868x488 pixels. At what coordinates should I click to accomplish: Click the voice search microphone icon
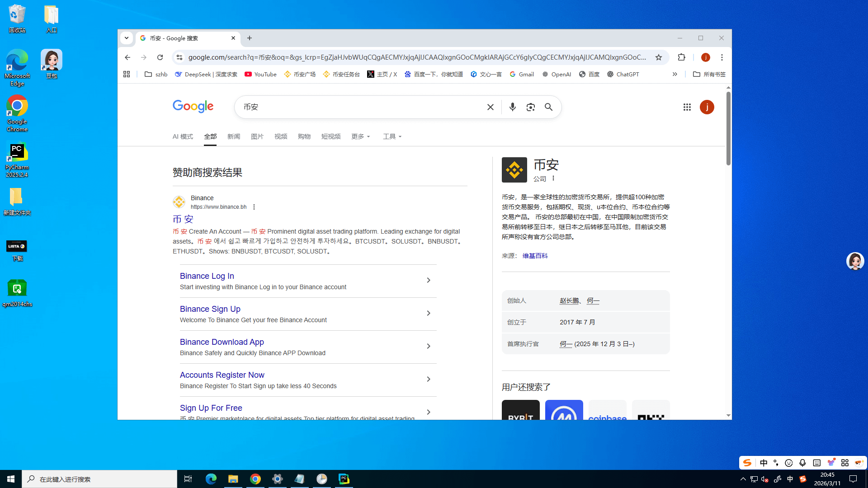click(512, 107)
